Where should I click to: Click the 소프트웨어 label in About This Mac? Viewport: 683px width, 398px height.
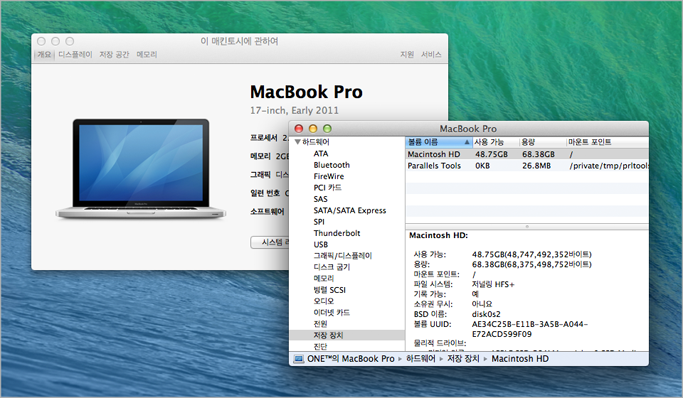point(267,212)
